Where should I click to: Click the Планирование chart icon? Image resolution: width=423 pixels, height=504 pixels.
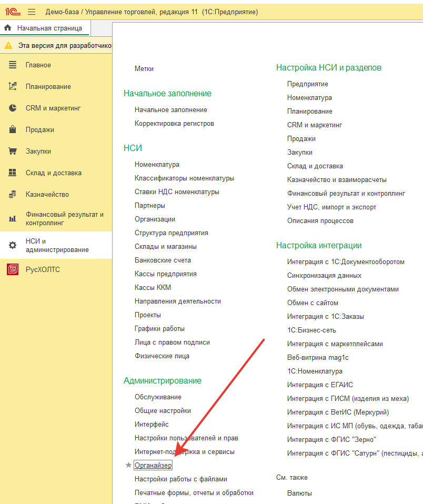(x=13, y=86)
